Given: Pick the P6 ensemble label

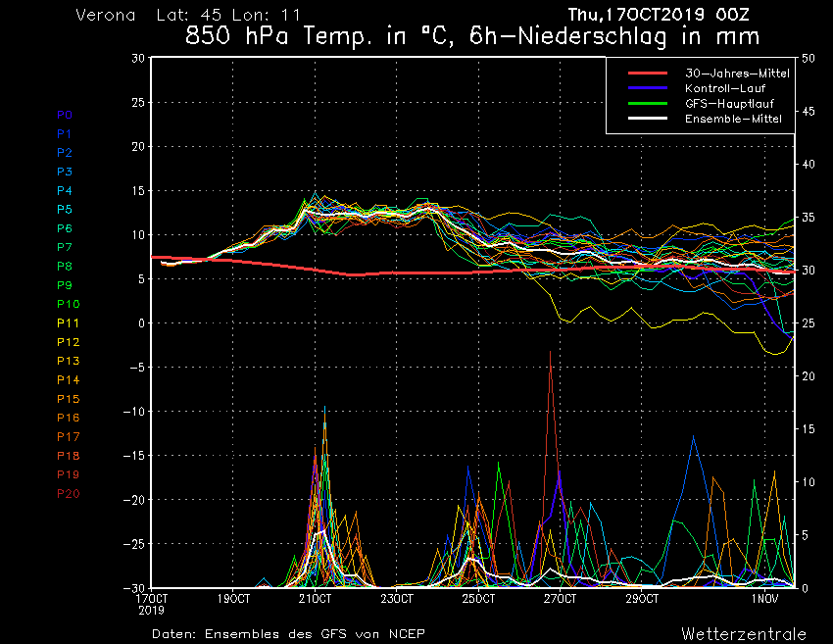Looking at the screenshot, I should pos(65,228).
